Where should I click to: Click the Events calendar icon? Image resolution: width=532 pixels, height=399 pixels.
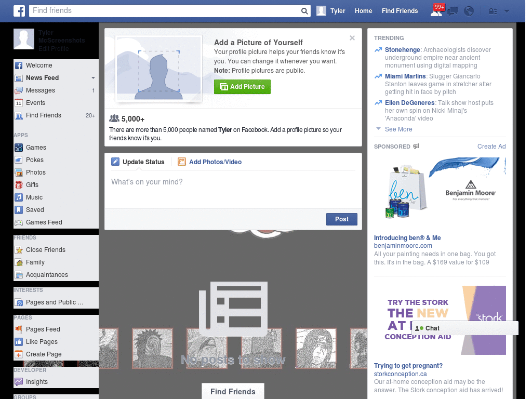pyautogui.click(x=19, y=103)
